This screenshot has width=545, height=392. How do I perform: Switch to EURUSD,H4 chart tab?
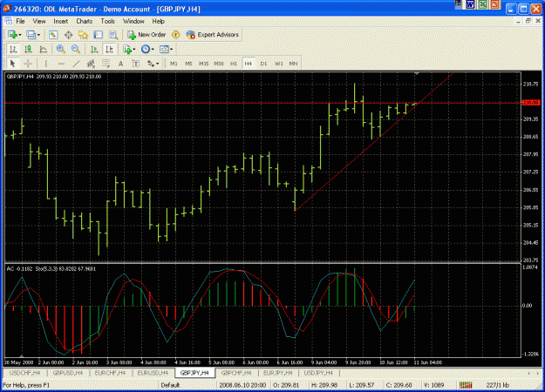(153, 373)
